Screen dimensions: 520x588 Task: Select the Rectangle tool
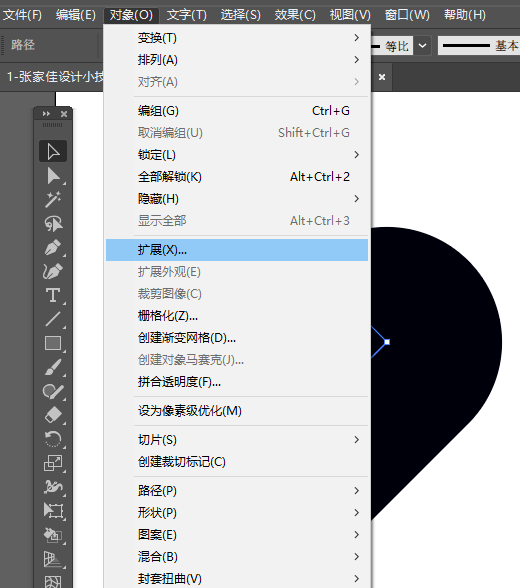pyautogui.click(x=53, y=344)
